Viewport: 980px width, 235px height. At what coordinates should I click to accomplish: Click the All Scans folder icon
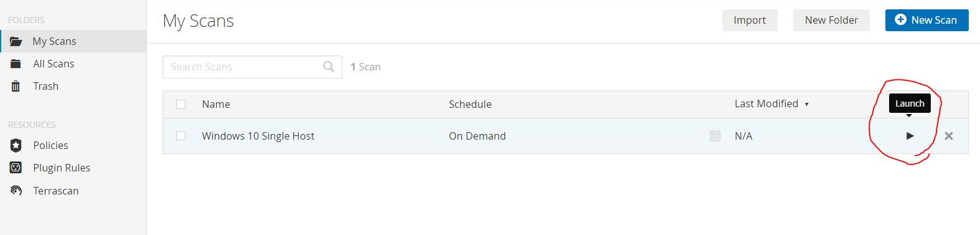click(16, 64)
